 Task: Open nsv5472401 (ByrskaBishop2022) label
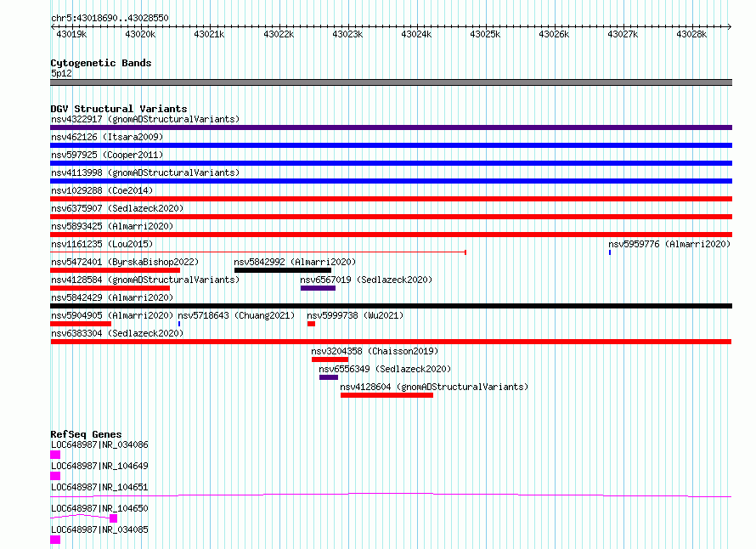[125, 262]
